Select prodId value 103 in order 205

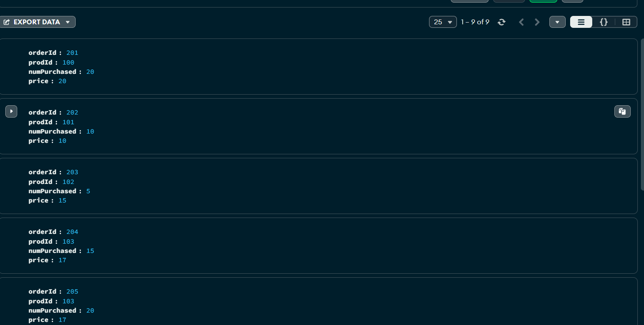68,301
